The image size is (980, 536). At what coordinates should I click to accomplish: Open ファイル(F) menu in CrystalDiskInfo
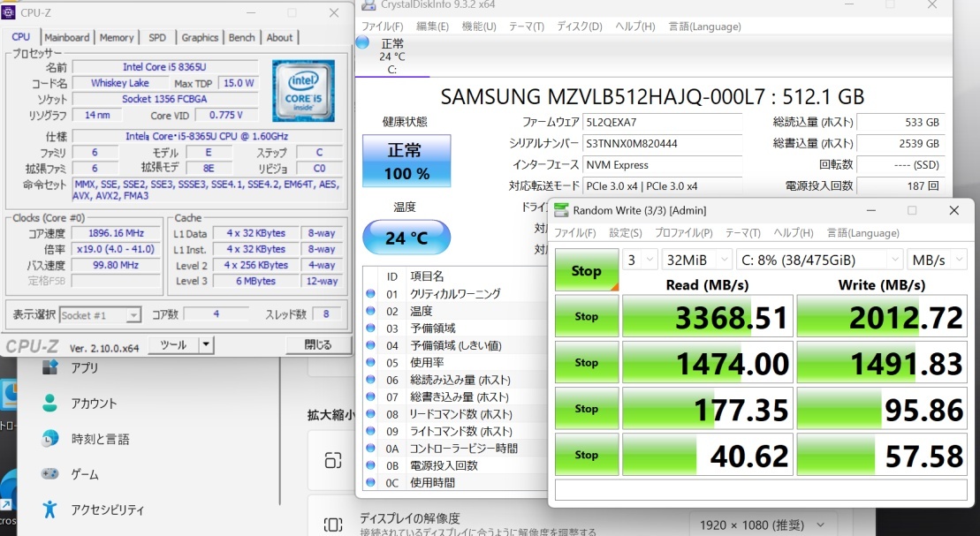click(383, 26)
